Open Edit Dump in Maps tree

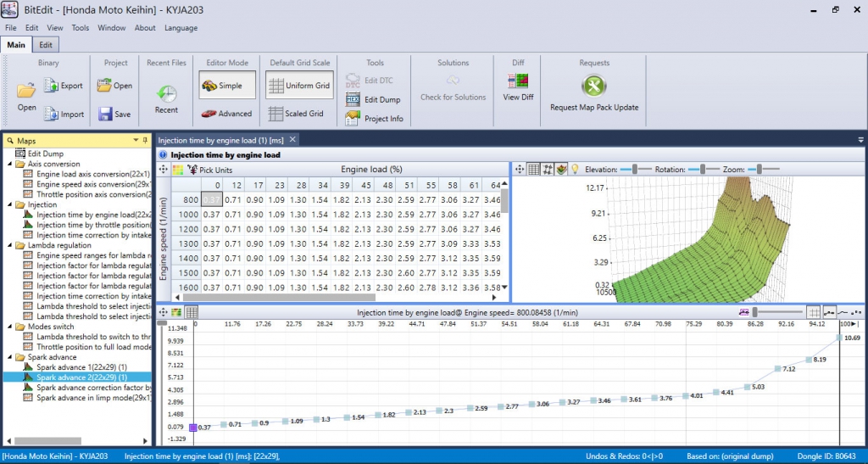(39, 154)
